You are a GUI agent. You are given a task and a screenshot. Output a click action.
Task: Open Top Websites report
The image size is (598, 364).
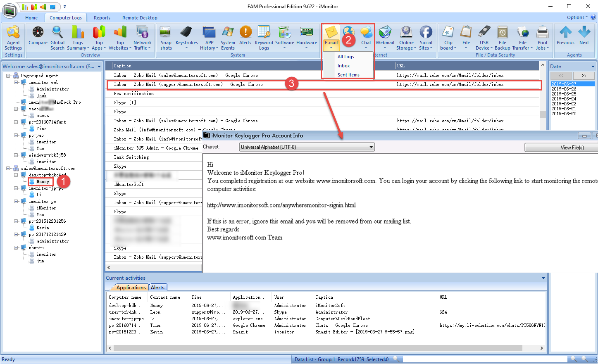[120, 38]
